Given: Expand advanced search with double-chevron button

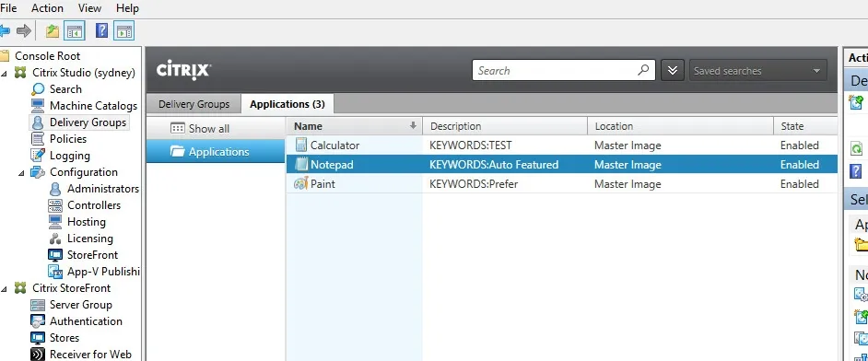Looking at the screenshot, I should coord(673,71).
